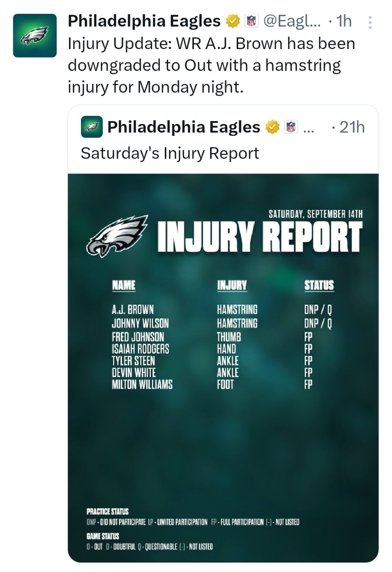The image size is (392, 572).
Task: Click Eagles head logo in injury report graphic
Action: (117, 236)
